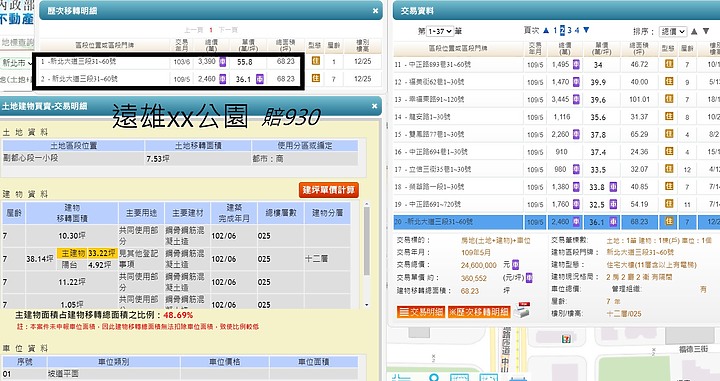Viewport: 720px width, 381px height.
Task: Click parking icon beside total price 1,760
Action: coord(576,204)
